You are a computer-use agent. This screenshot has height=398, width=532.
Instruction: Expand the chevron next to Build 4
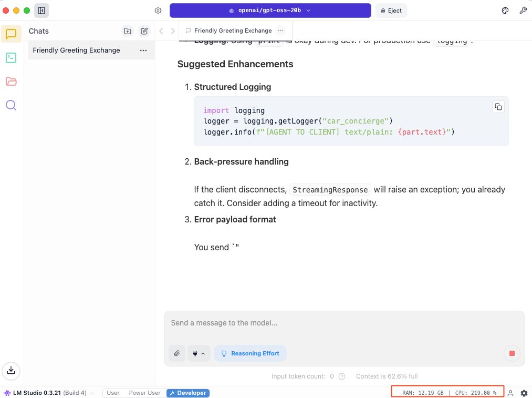point(92,393)
